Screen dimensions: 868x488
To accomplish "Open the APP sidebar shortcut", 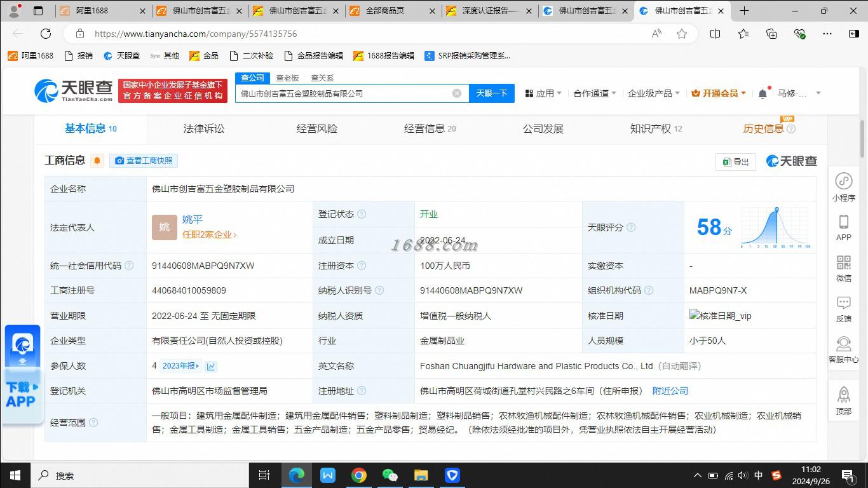I will pyautogui.click(x=844, y=227).
